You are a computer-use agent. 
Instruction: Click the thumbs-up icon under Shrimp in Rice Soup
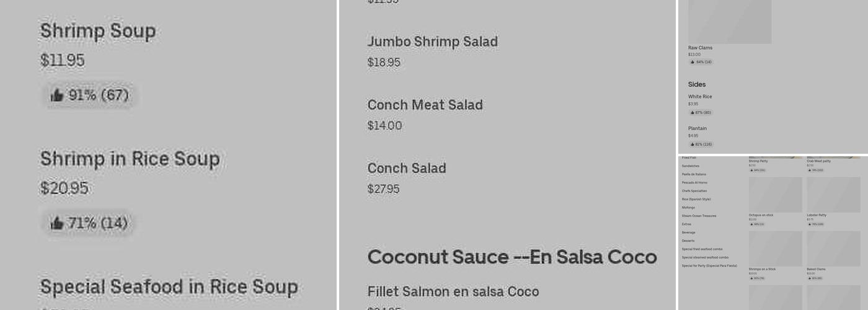click(x=57, y=223)
